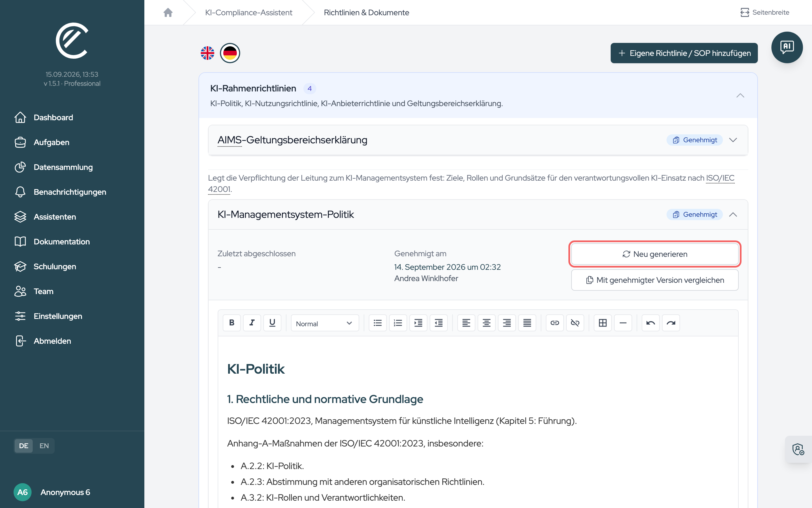812x508 pixels.
Task: Expand the AIMS-Geltungsbereichserklärung card
Action: tap(733, 140)
